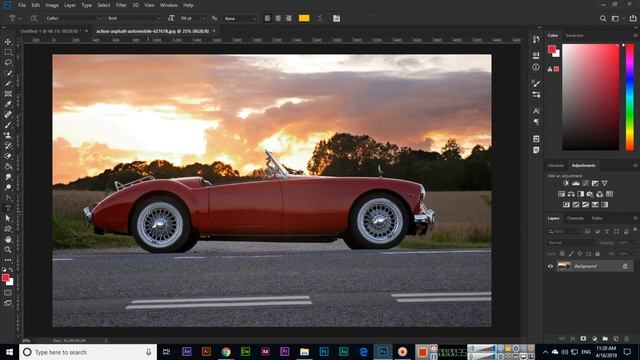Select the Brush tool
The height and width of the screenshot is (360, 640).
click(8, 125)
